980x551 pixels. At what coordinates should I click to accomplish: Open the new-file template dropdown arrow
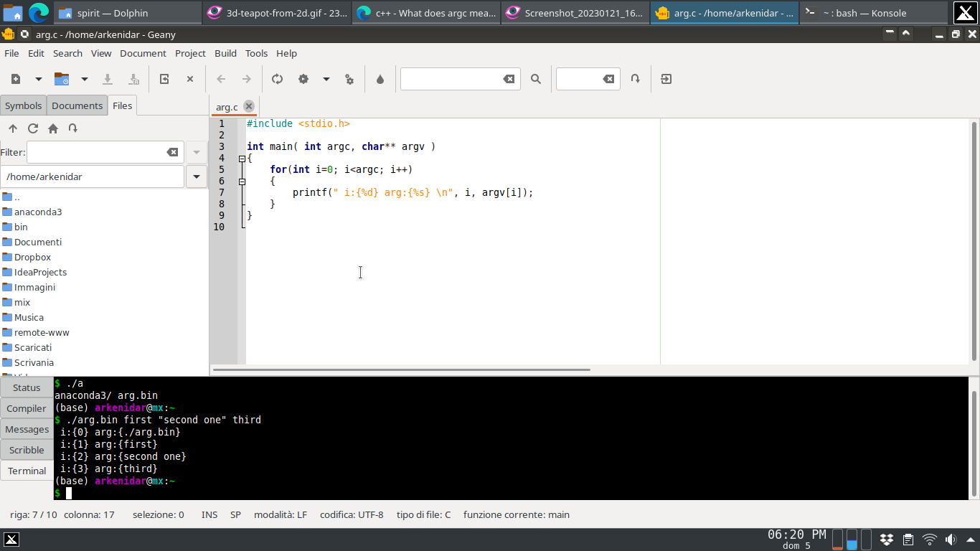click(39, 79)
